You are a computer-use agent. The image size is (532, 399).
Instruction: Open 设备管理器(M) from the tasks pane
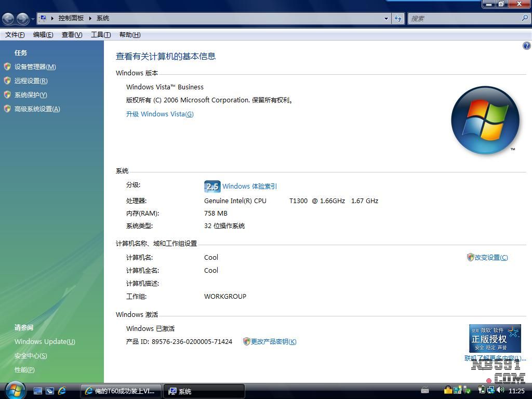(35, 67)
